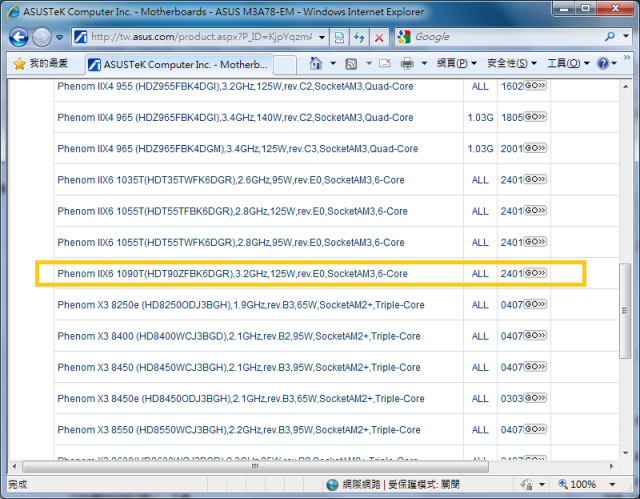The height and width of the screenshot is (499, 640).
Task: Click the vertical scrollbar down arrow
Action: pos(625,453)
